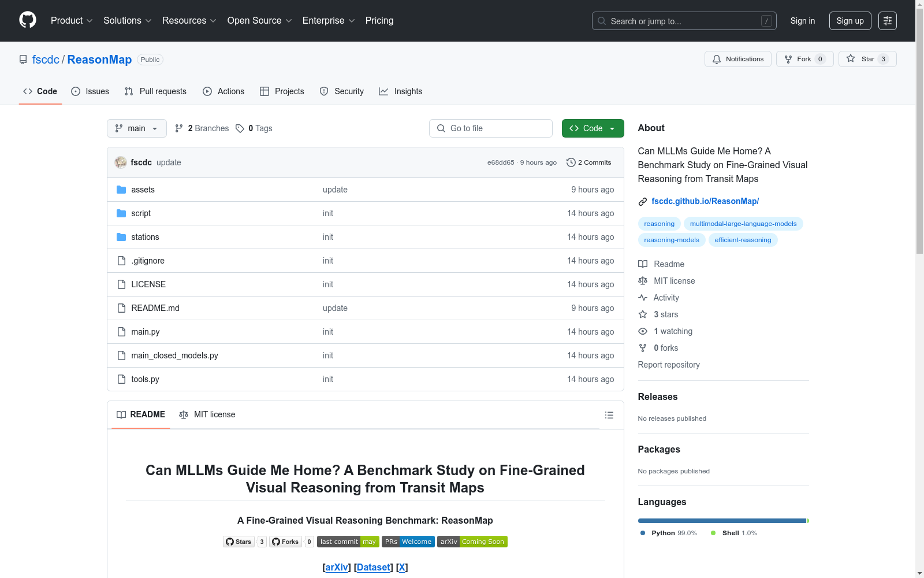Open the green Code dropdown button

[593, 128]
